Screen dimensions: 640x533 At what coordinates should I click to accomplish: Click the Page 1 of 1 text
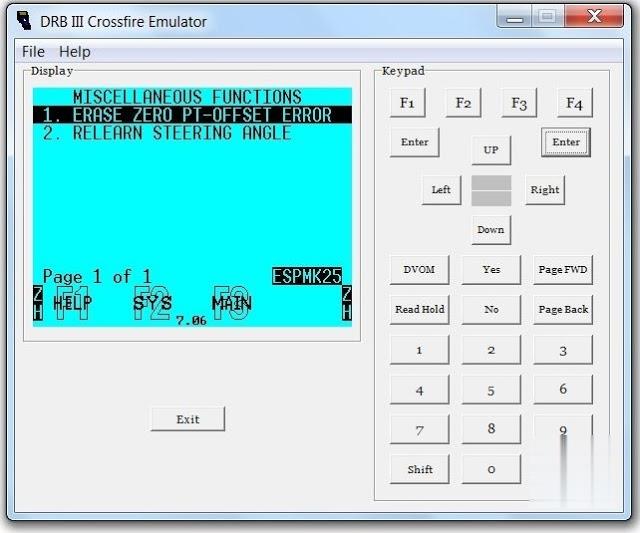coord(97,277)
